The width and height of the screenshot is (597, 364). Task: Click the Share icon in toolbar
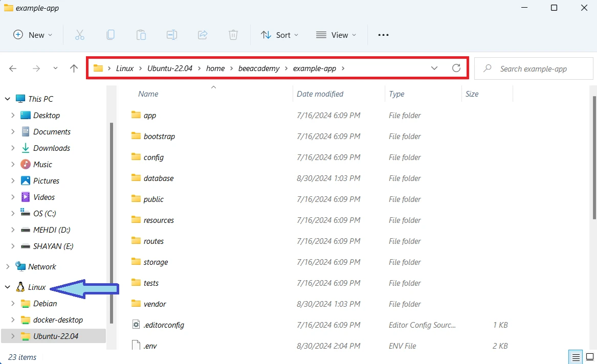pos(203,35)
